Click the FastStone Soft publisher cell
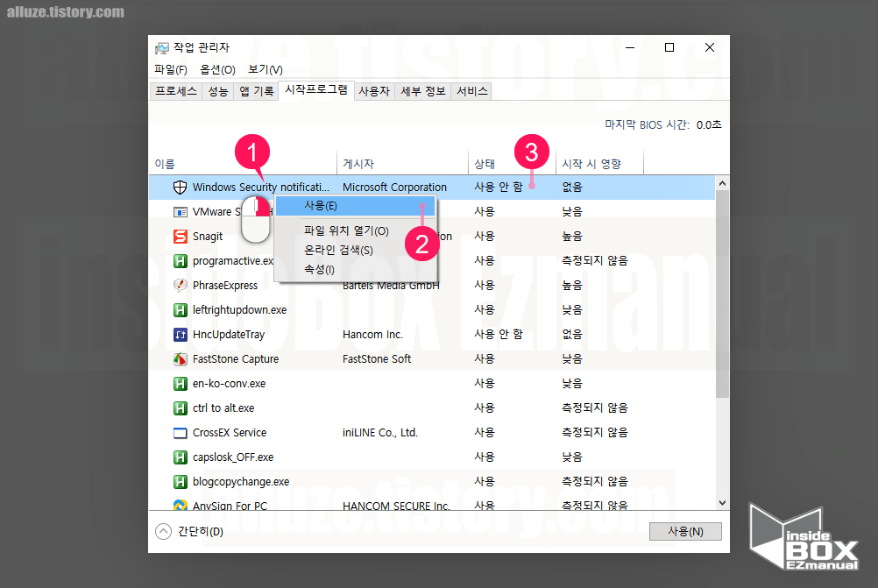The width and height of the screenshot is (878, 588). [376, 359]
